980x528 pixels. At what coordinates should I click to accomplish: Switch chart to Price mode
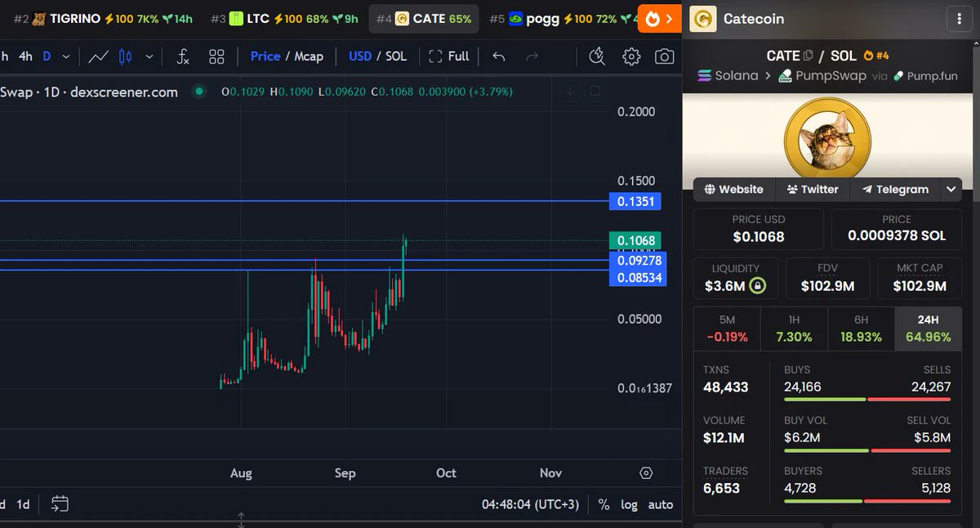(265, 56)
